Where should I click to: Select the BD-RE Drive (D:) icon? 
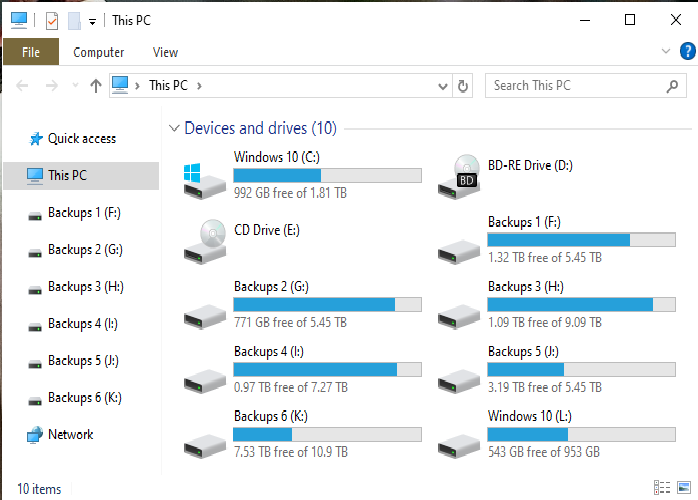coord(459,177)
